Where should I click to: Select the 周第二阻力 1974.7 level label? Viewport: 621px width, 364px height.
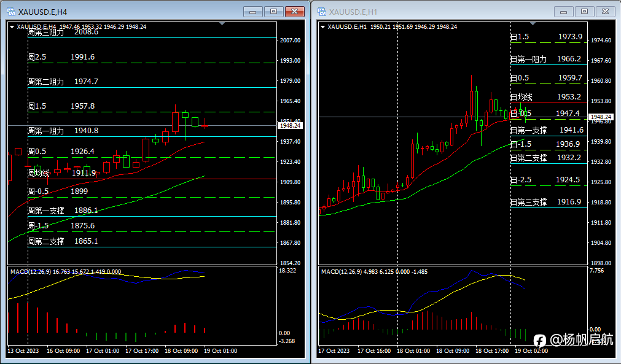point(63,82)
